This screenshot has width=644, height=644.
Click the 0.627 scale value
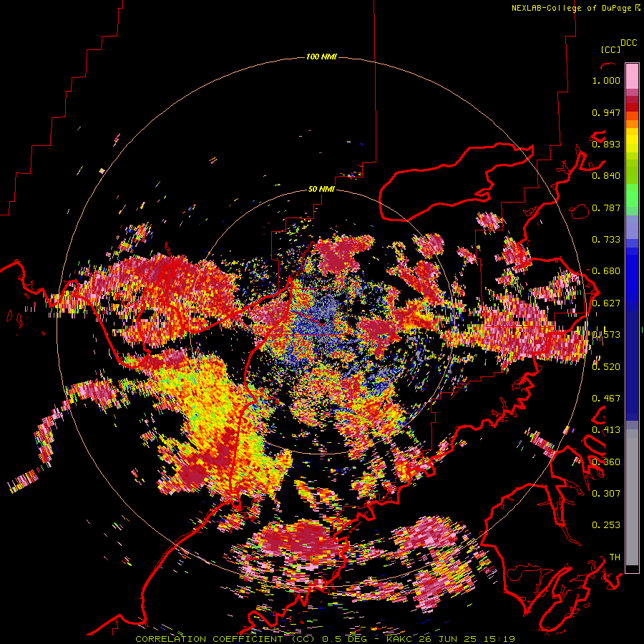(606, 303)
